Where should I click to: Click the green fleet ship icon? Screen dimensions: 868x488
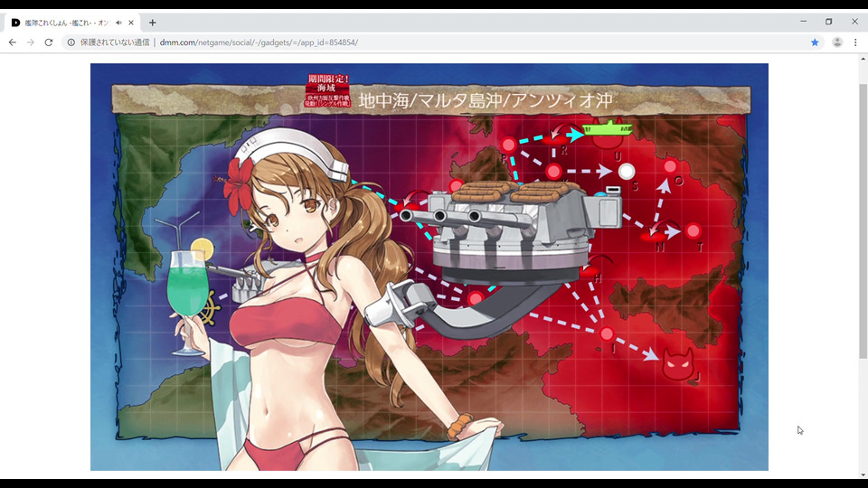608,129
